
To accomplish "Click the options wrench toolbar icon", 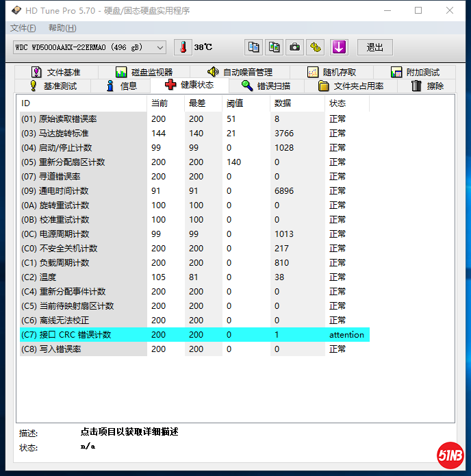I will (315, 47).
